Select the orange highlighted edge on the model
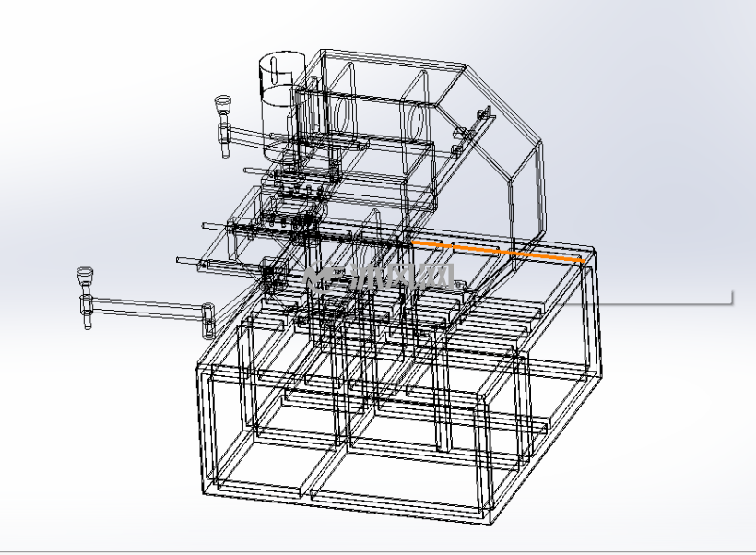756x555 pixels. [498, 251]
